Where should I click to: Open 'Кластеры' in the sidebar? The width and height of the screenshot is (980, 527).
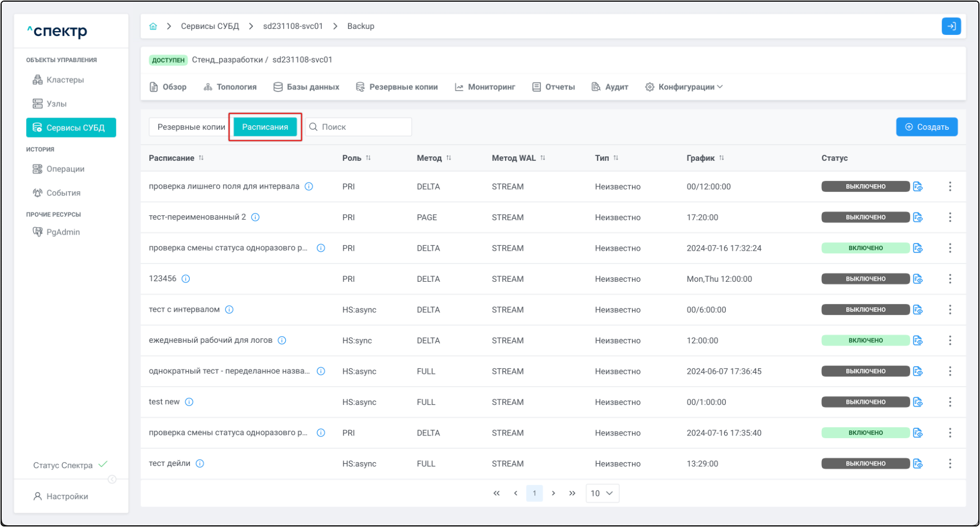click(65, 80)
